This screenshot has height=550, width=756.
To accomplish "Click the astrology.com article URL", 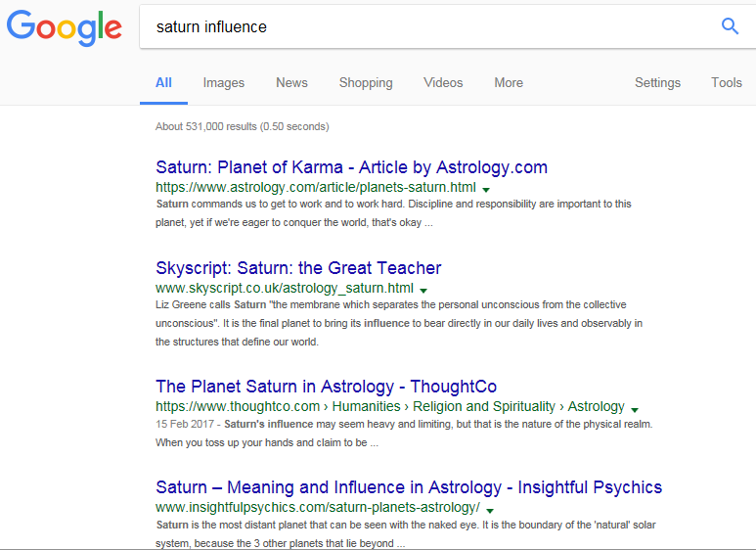I will pos(316,187).
